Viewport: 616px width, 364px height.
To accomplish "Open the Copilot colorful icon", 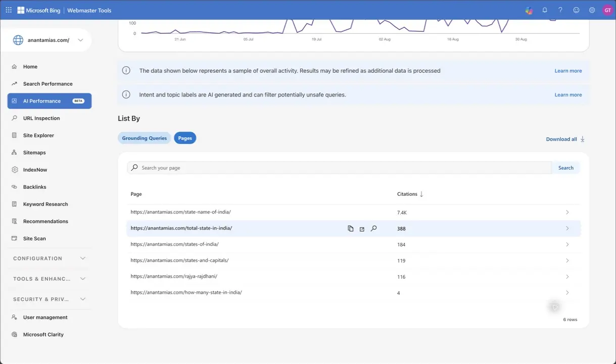I will click(529, 10).
